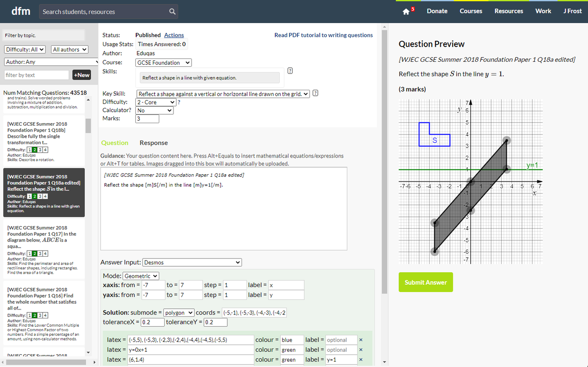This screenshot has width=588, height=367.
Task: Click the yaxis to value field
Action: (191, 295)
